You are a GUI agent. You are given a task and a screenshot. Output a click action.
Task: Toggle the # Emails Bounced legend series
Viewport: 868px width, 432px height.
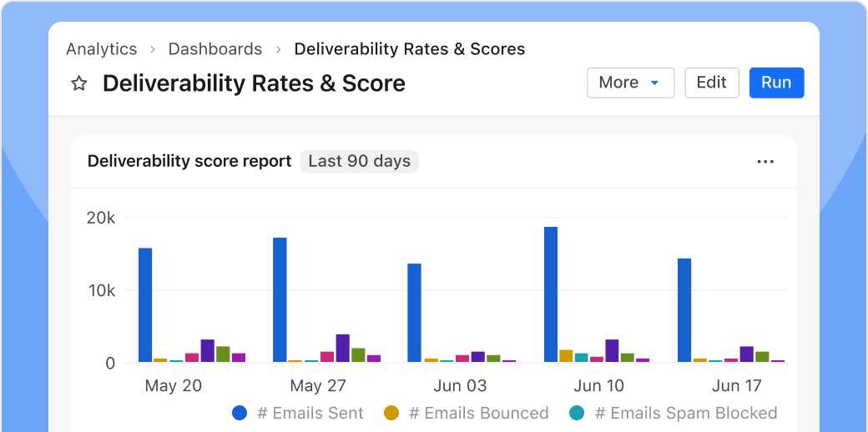tap(466, 413)
